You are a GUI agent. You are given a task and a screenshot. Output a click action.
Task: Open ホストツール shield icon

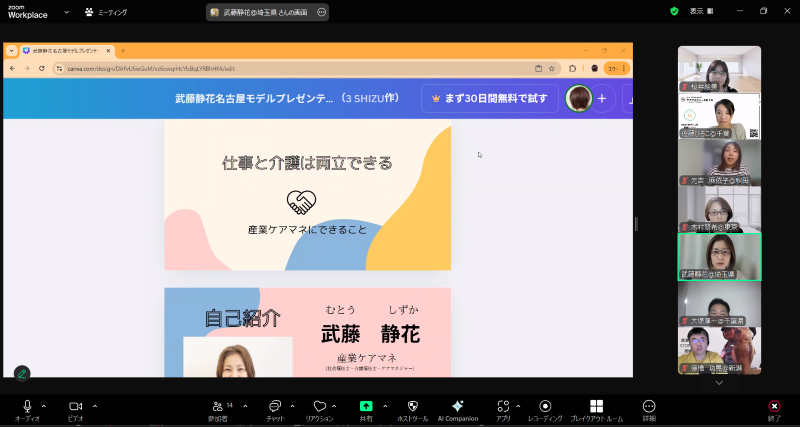[x=413, y=406]
